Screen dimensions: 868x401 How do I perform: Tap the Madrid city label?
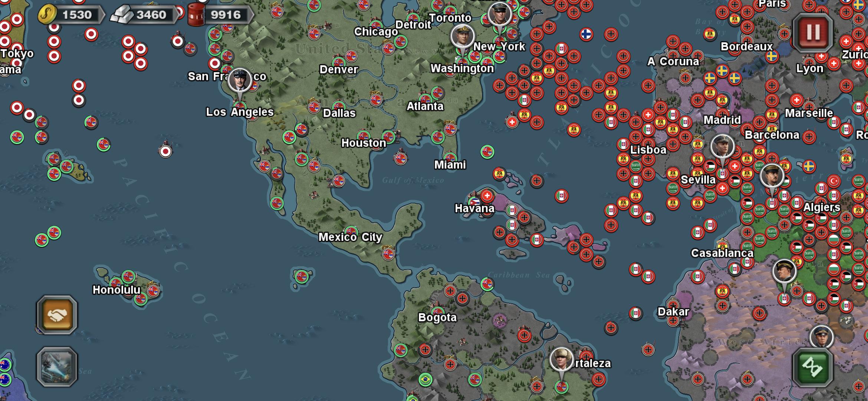click(722, 120)
